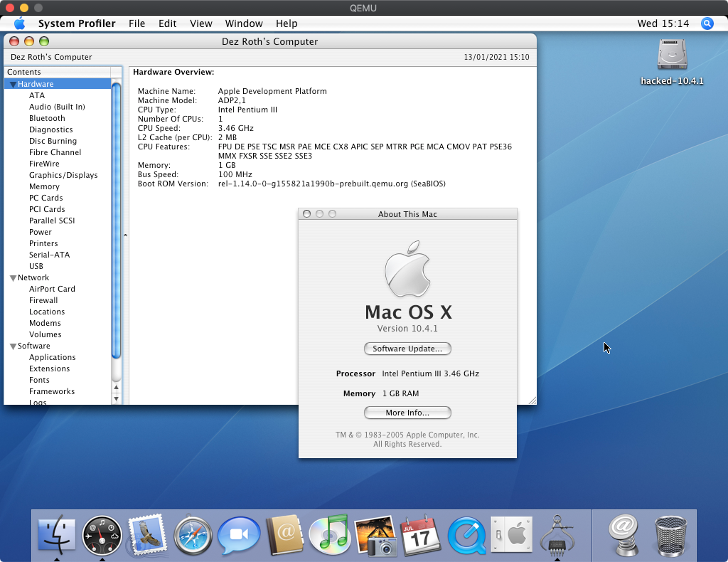Launch iTunes from the Dock
Image resolution: width=728 pixels, height=562 pixels.
(329, 534)
